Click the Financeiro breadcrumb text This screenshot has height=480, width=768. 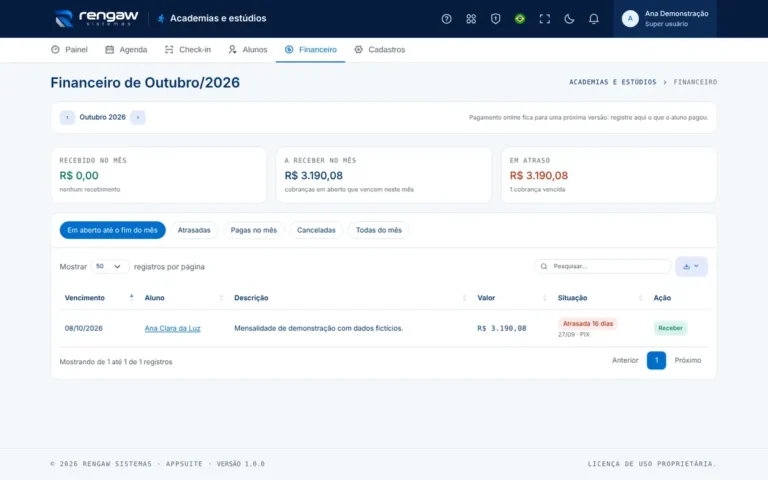(695, 82)
